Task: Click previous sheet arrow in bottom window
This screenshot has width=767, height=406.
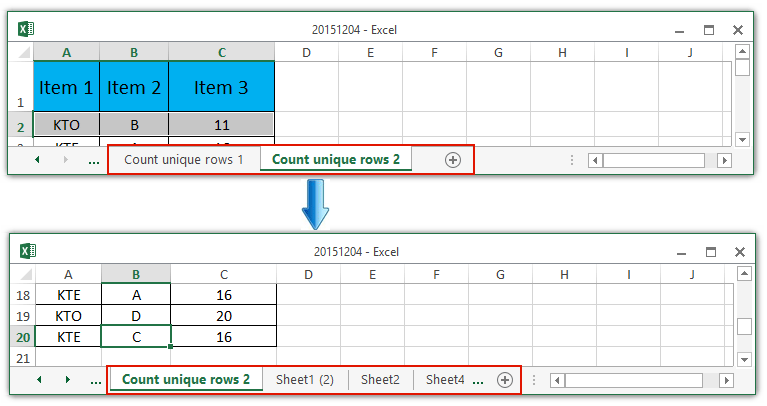Action: 39,380
